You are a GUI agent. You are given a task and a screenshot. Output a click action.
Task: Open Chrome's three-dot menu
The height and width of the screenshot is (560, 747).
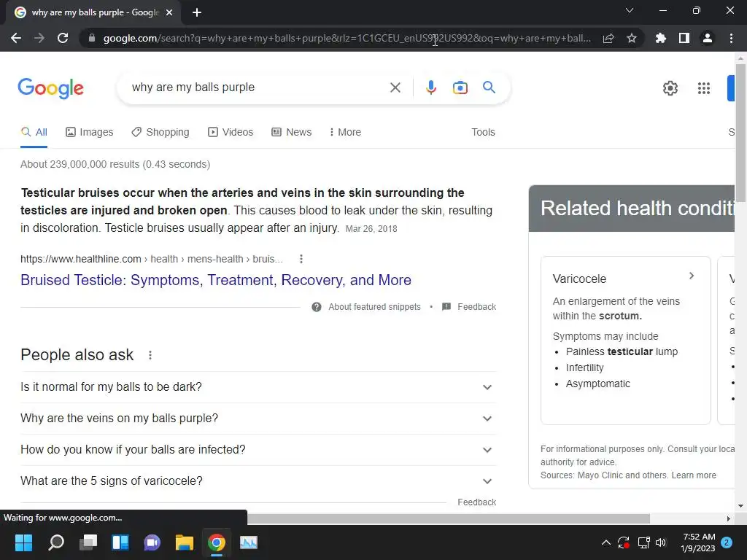click(731, 38)
